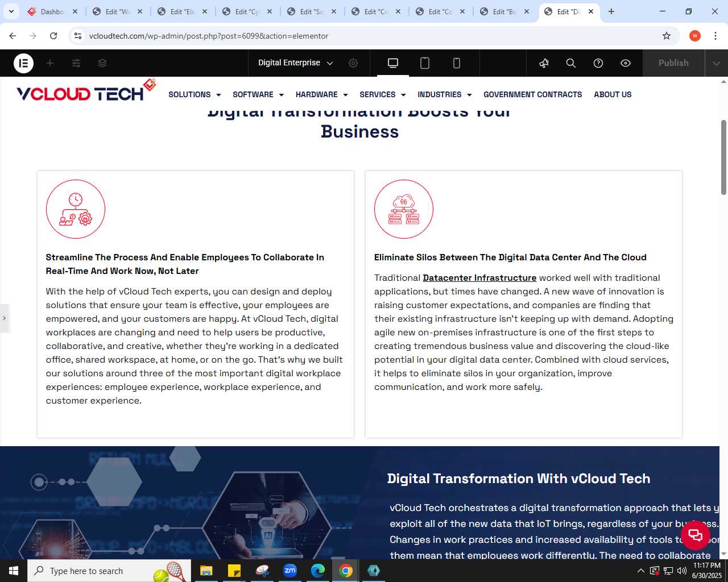This screenshot has height=582, width=728.
Task: Switch to the Edit "Bu" browser tab
Action: pyautogui.click(x=505, y=11)
